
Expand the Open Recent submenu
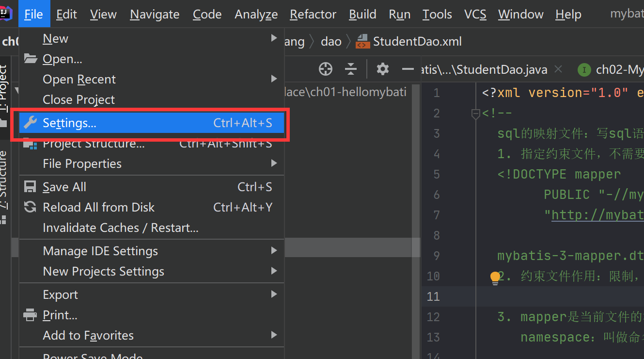(x=152, y=79)
